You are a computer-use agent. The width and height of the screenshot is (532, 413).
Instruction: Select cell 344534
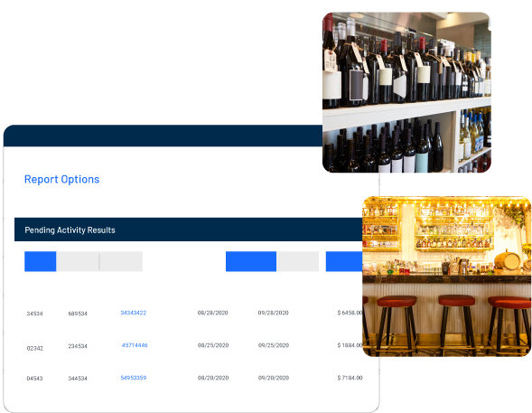pyautogui.click(x=78, y=378)
